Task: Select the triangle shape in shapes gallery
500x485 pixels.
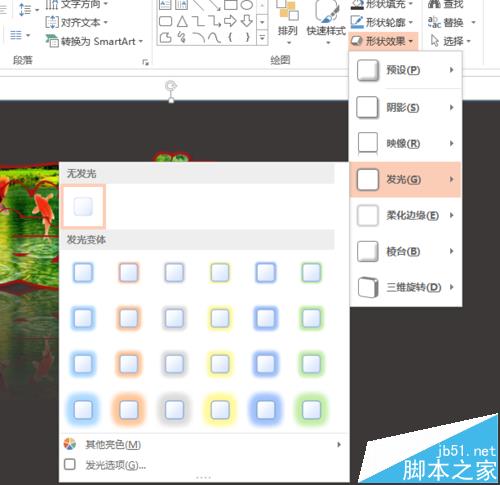Action: [182, 22]
